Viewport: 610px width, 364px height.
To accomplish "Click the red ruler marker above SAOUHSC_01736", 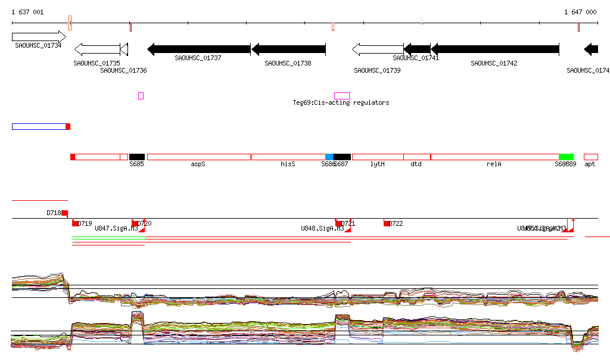I will point(130,27).
